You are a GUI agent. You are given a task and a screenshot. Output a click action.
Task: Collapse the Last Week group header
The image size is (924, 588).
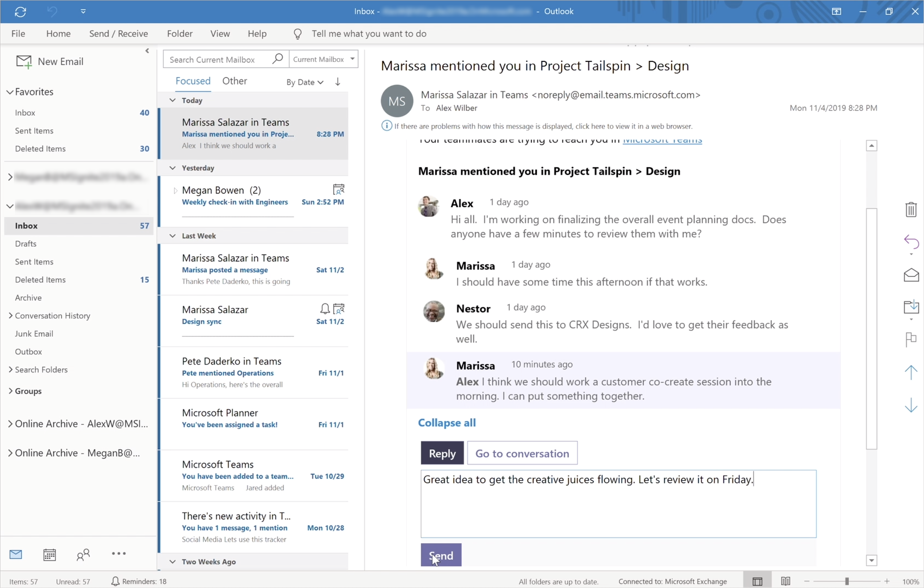[173, 236]
